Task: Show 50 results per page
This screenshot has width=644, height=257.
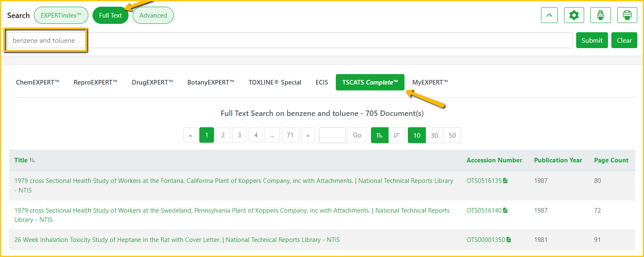Action: 452,135
